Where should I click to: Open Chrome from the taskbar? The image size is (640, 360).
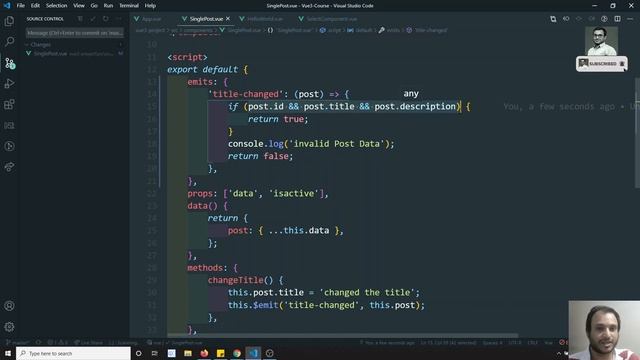pos(237,353)
